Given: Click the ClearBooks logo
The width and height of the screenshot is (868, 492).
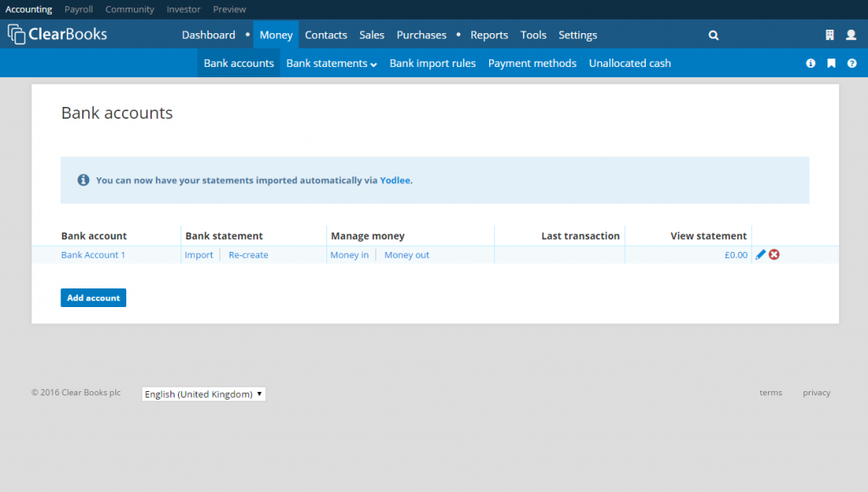Looking at the screenshot, I should click(58, 34).
